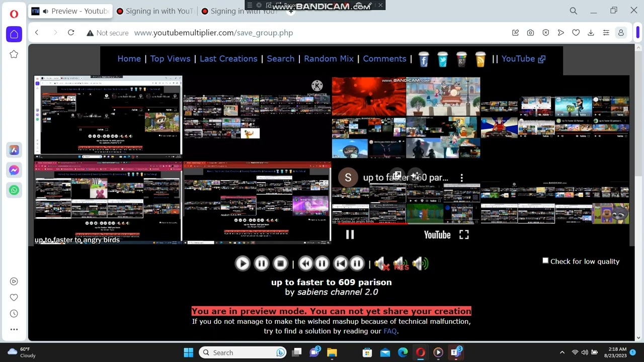This screenshot has height=362, width=644.
Task: Open the Home link in site navigation
Action: [x=129, y=59]
